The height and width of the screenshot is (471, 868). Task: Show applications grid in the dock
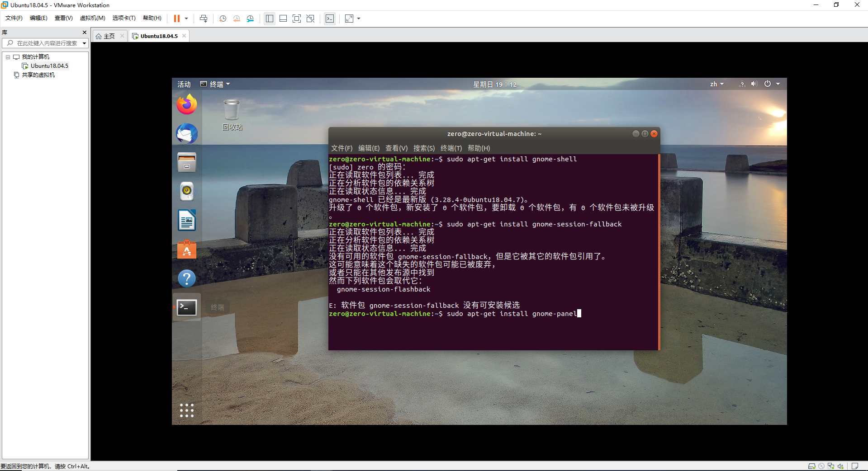tap(187, 410)
